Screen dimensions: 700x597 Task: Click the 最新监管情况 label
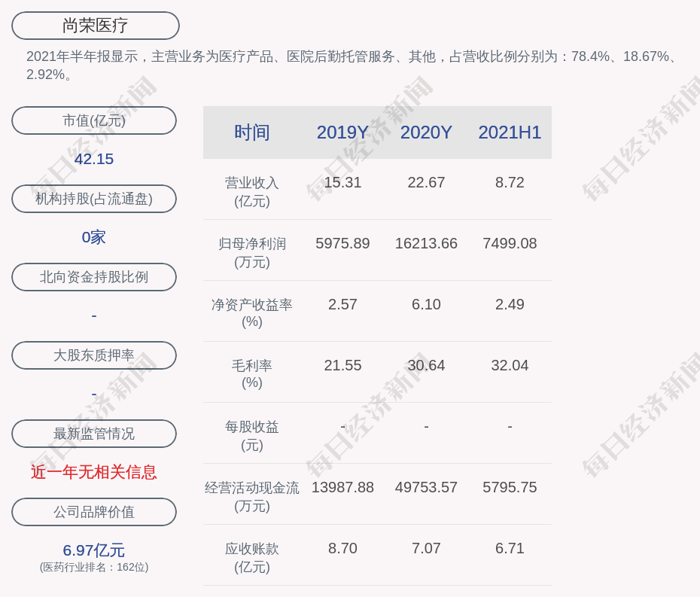click(x=94, y=434)
